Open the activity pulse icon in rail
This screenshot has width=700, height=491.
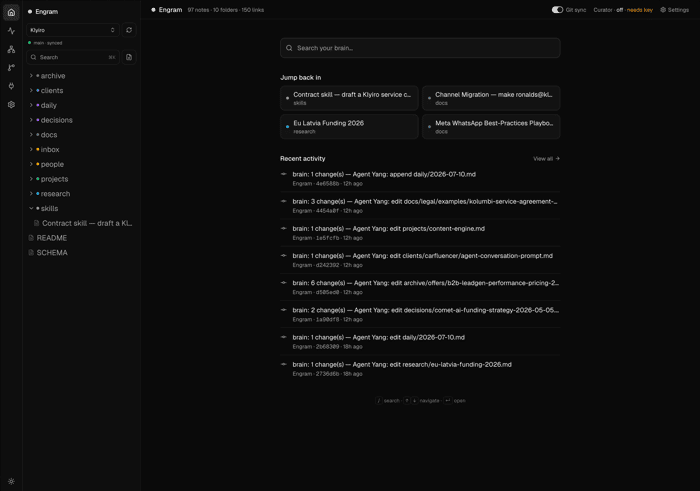(11, 31)
